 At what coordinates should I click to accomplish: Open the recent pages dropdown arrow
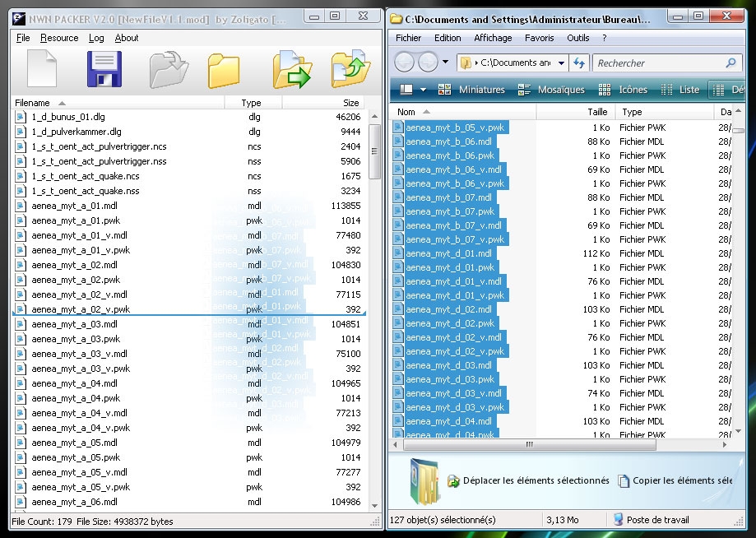(446, 63)
